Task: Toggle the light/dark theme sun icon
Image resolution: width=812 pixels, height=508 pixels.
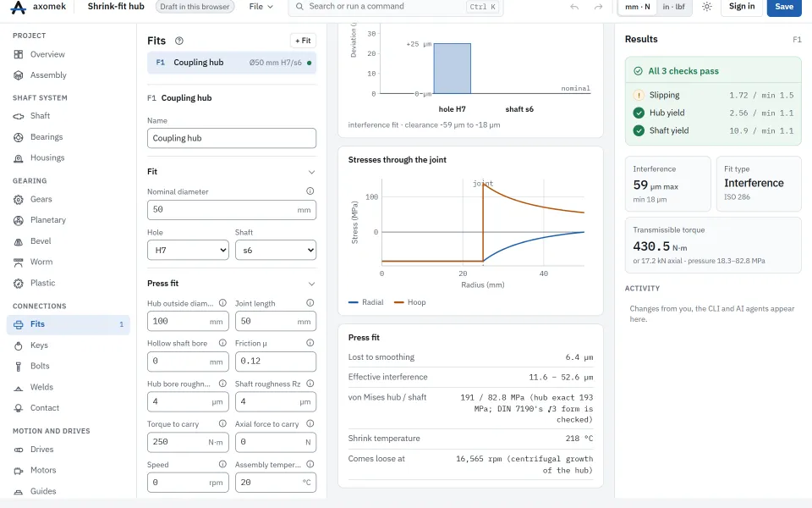Action: point(707,7)
